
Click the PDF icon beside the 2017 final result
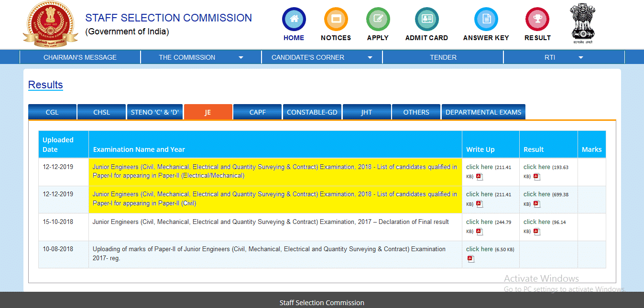536,231
